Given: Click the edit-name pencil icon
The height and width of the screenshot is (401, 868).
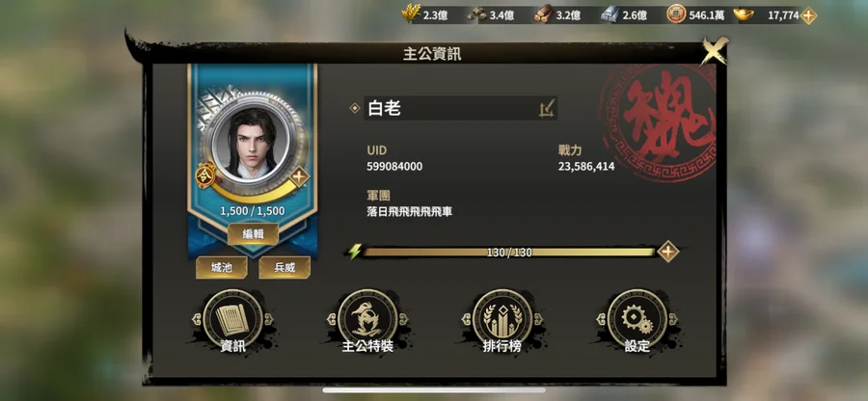Looking at the screenshot, I should click(x=547, y=108).
